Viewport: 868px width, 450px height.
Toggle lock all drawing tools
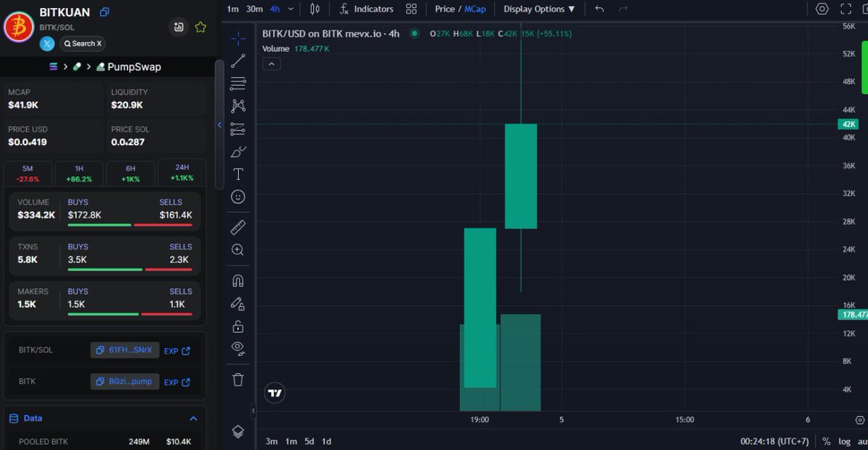[x=238, y=326]
